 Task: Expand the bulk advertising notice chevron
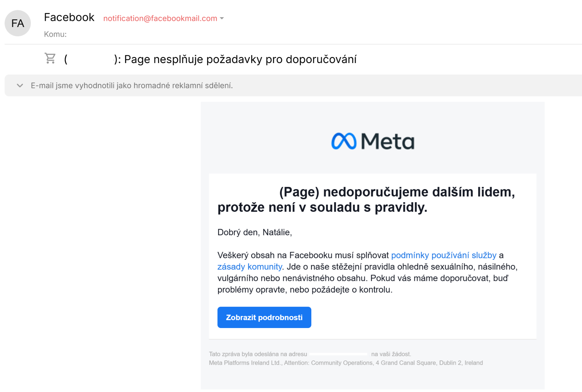[20, 85]
